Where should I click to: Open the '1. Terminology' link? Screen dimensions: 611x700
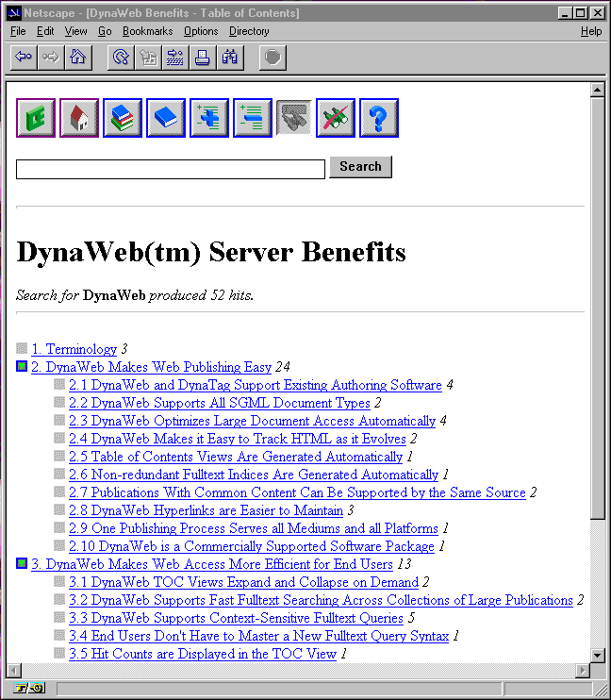(74, 349)
